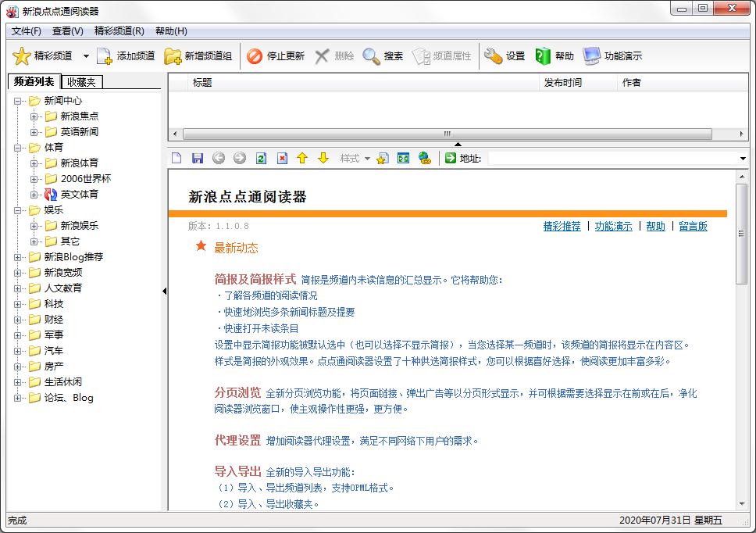Open the 精彩频道 dropdown arrow in toolbar
756x533 pixels.
[x=86, y=56]
